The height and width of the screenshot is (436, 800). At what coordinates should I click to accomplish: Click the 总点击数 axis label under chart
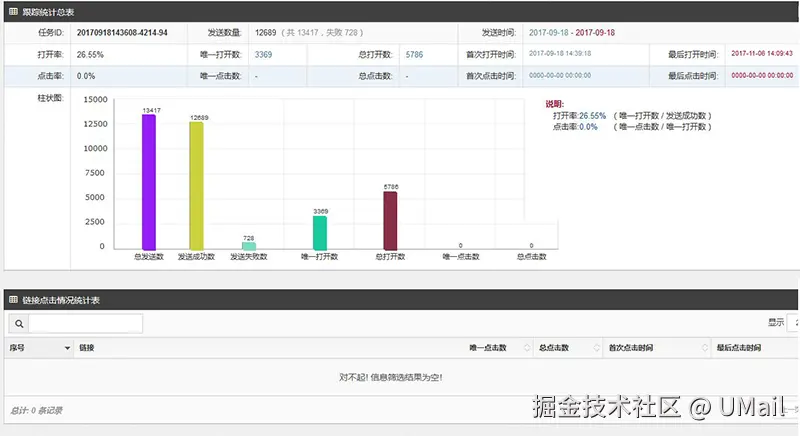pos(531,257)
